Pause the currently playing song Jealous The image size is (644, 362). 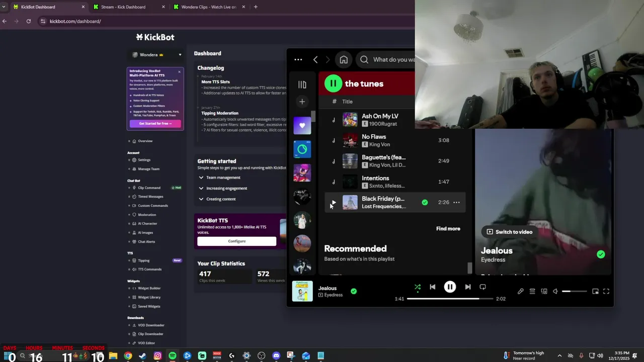tap(450, 287)
